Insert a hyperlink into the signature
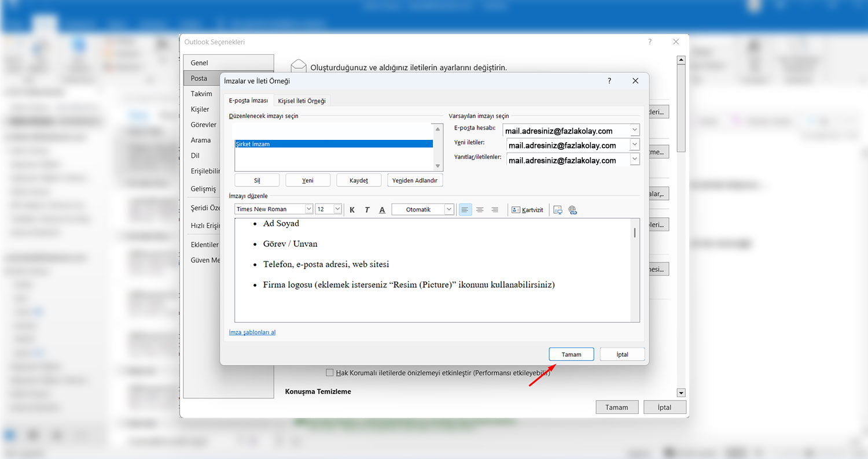The width and height of the screenshot is (868, 459). click(573, 210)
